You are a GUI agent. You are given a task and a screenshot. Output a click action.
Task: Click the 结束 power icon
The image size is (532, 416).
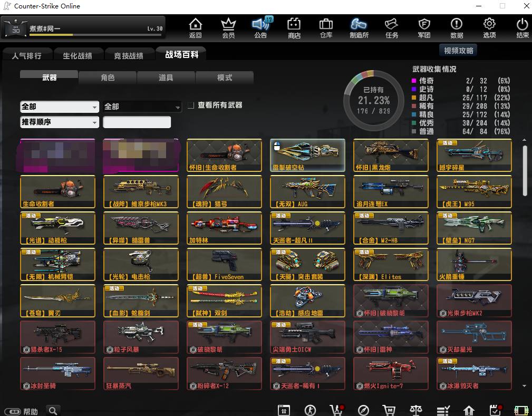(522, 28)
